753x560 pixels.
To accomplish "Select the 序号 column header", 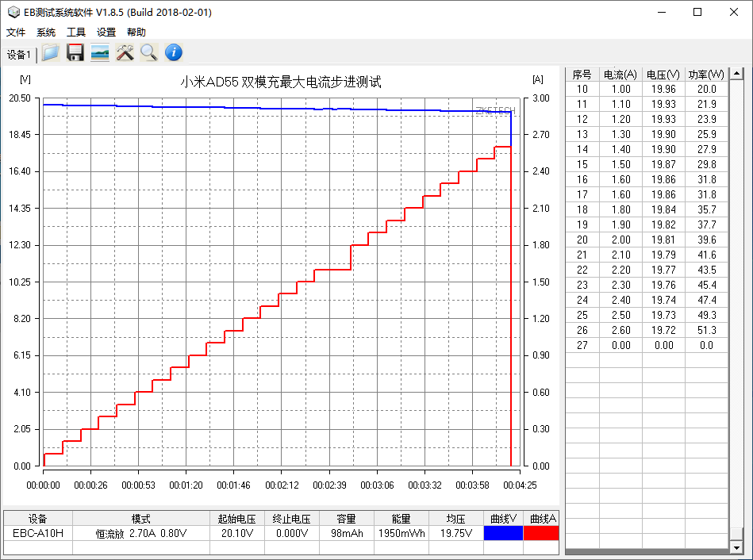I will (x=582, y=75).
